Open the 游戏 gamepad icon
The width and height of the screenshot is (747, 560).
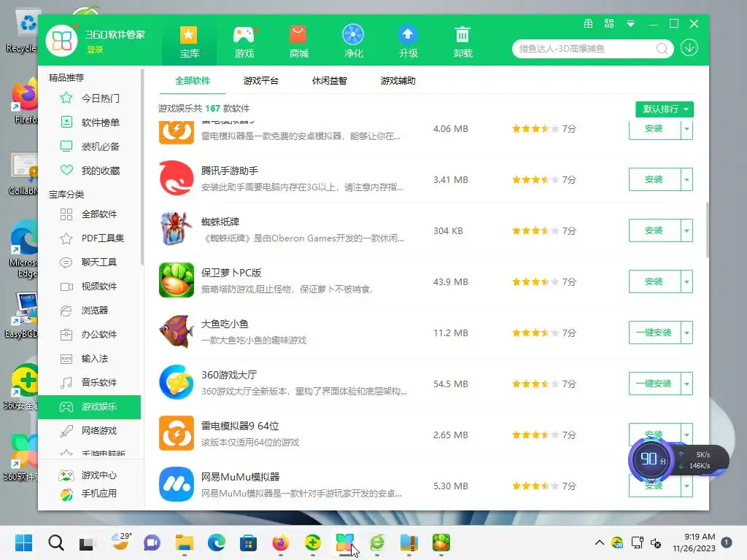tap(244, 42)
